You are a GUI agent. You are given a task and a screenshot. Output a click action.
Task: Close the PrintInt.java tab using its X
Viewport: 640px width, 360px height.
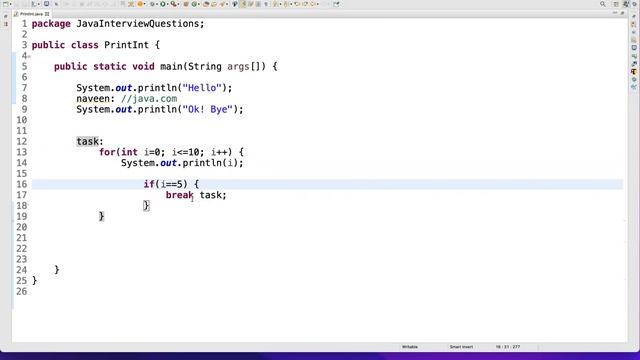point(47,14)
